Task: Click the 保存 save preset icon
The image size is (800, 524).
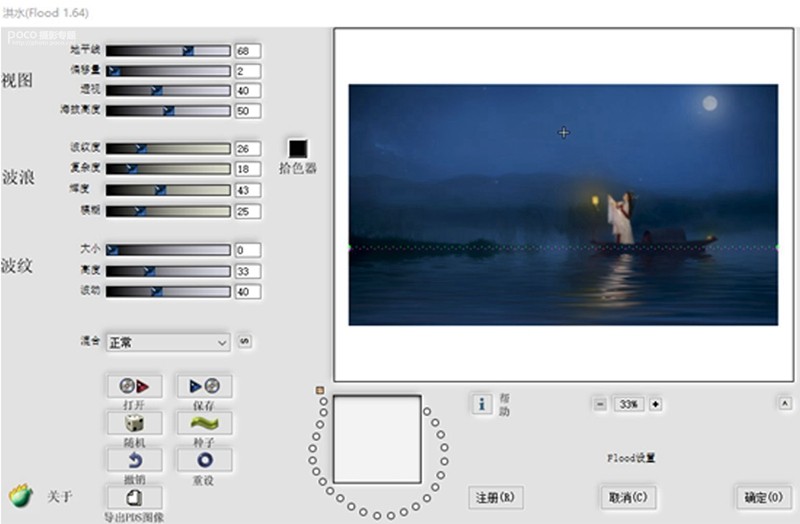Action: 205,386
